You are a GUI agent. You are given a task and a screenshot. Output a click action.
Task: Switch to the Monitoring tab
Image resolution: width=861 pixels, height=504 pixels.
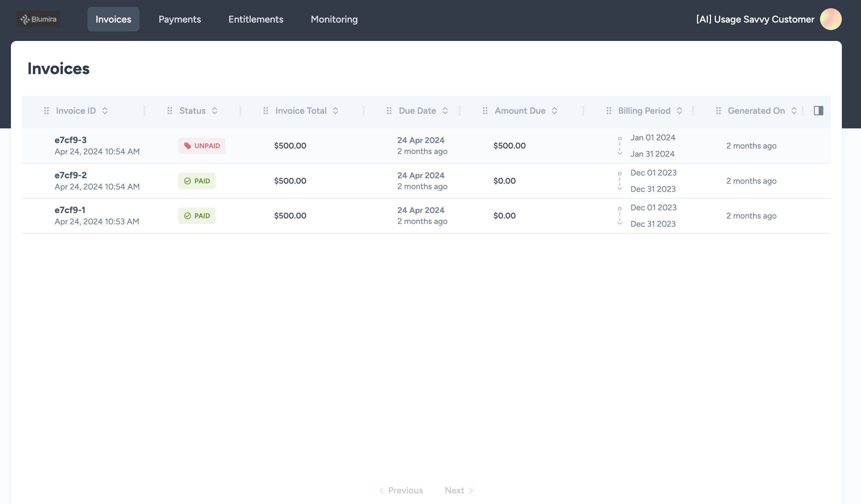point(334,19)
